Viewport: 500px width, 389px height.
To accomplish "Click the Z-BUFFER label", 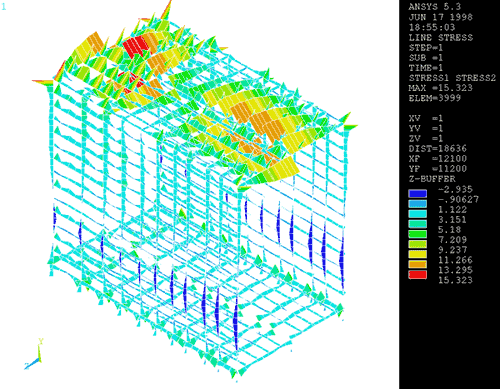I will [432, 179].
